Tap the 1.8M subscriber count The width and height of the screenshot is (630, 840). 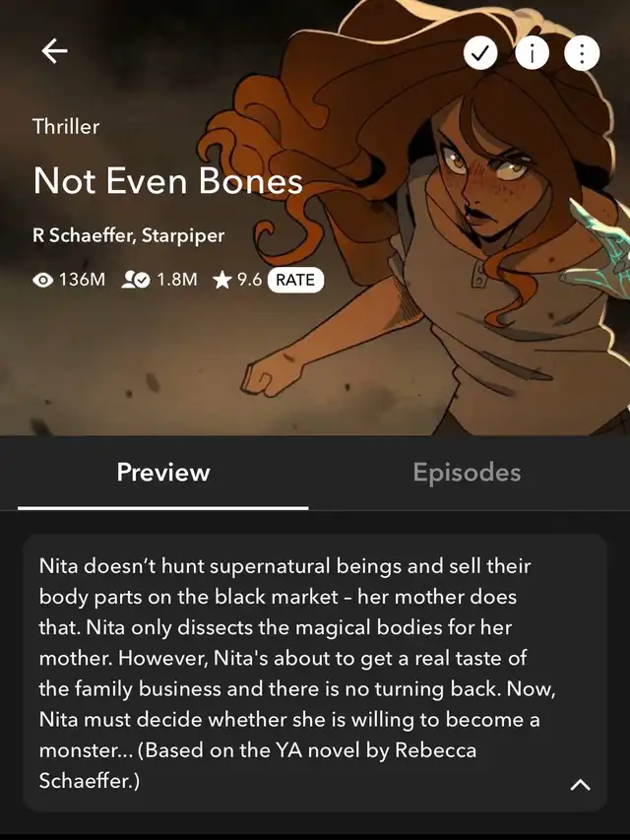click(177, 280)
